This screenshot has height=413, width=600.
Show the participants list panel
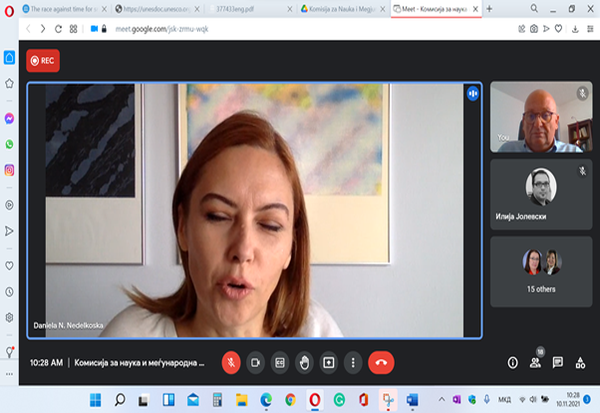[x=535, y=362]
